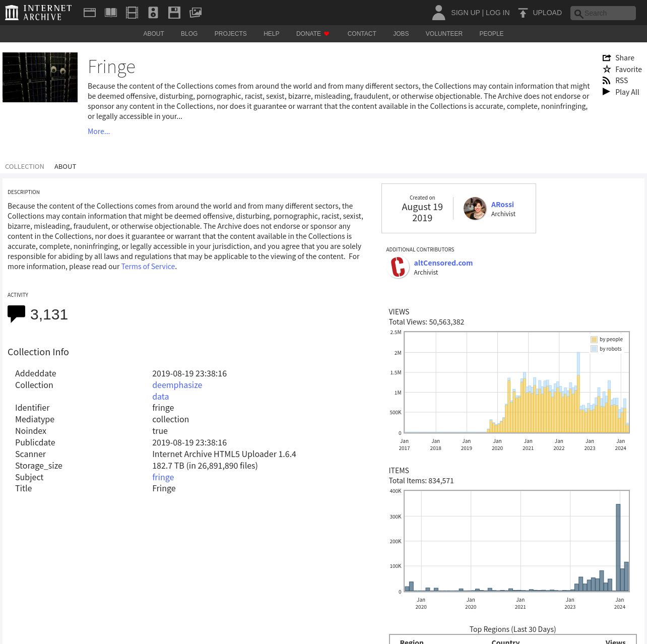The width and height of the screenshot is (647, 644).
Task: Open the fringe subject link
Action: pyautogui.click(x=163, y=477)
